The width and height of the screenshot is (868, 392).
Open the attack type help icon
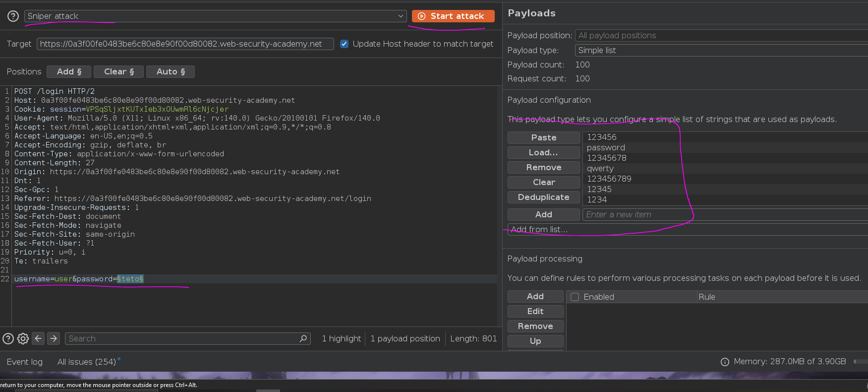(13, 16)
